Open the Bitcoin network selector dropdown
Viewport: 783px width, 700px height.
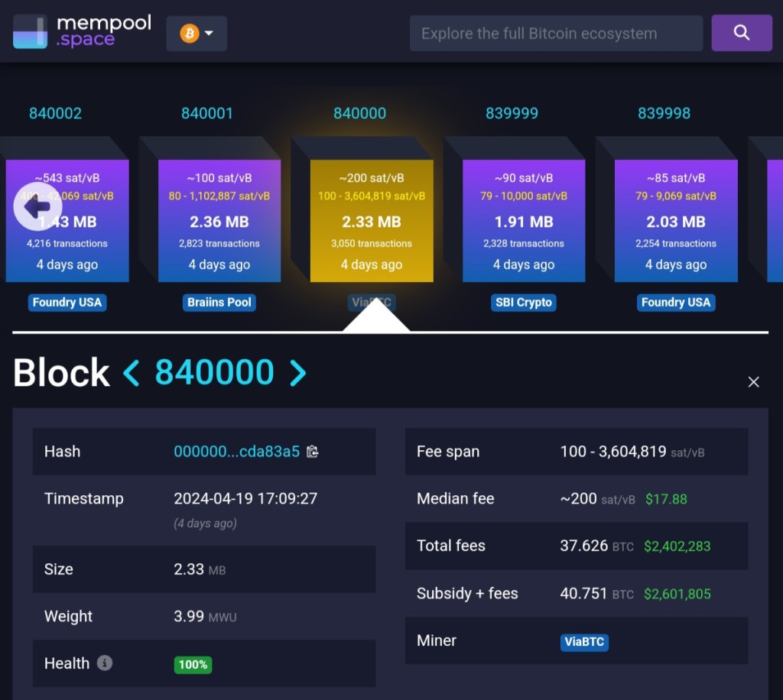(x=197, y=34)
